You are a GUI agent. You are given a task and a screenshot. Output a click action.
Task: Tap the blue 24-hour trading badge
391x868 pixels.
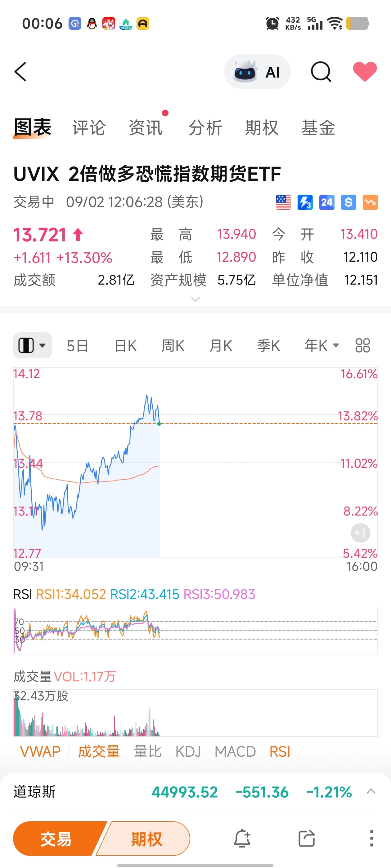(x=326, y=202)
